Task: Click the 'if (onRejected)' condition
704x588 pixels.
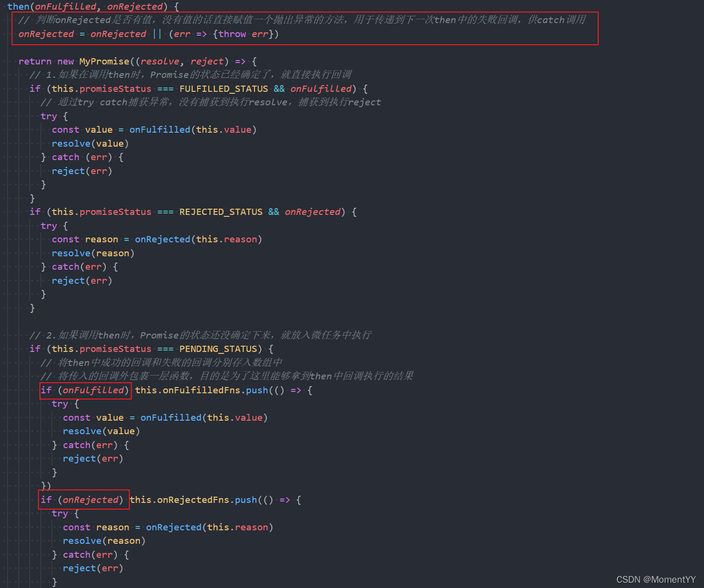Action: [x=82, y=500]
